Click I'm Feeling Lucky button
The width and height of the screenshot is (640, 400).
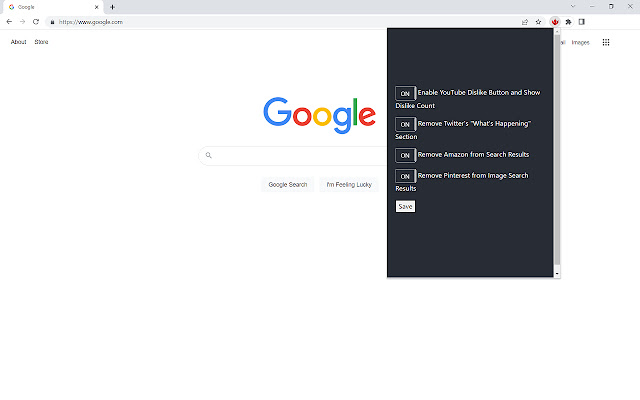click(x=349, y=184)
